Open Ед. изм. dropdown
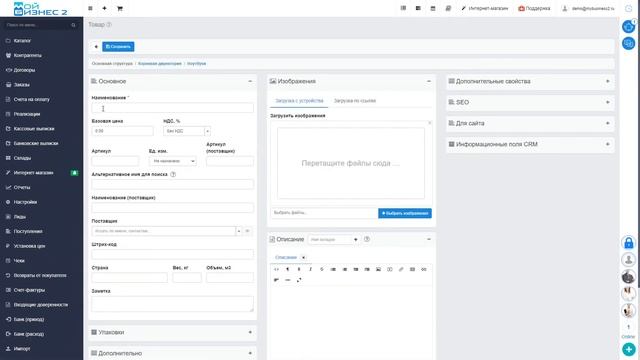 [x=172, y=161]
